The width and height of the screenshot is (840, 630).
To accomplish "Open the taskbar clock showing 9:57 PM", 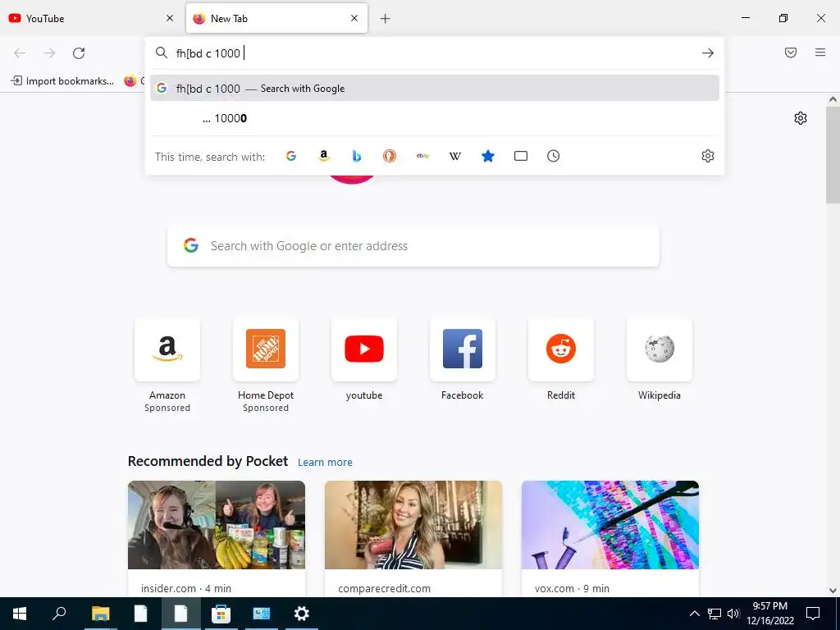I will tap(769, 614).
